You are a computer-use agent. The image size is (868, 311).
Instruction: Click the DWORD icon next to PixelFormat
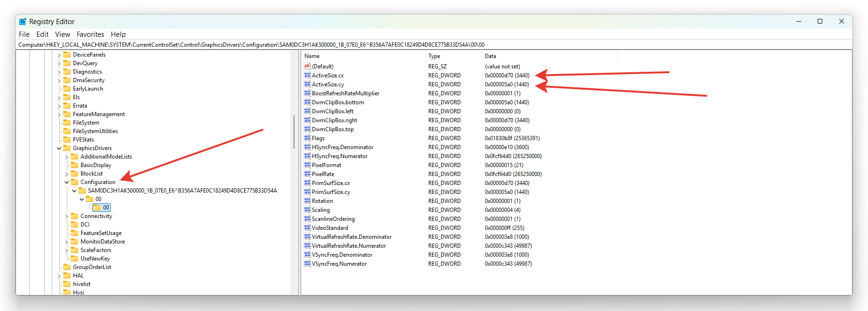pyautogui.click(x=307, y=165)
